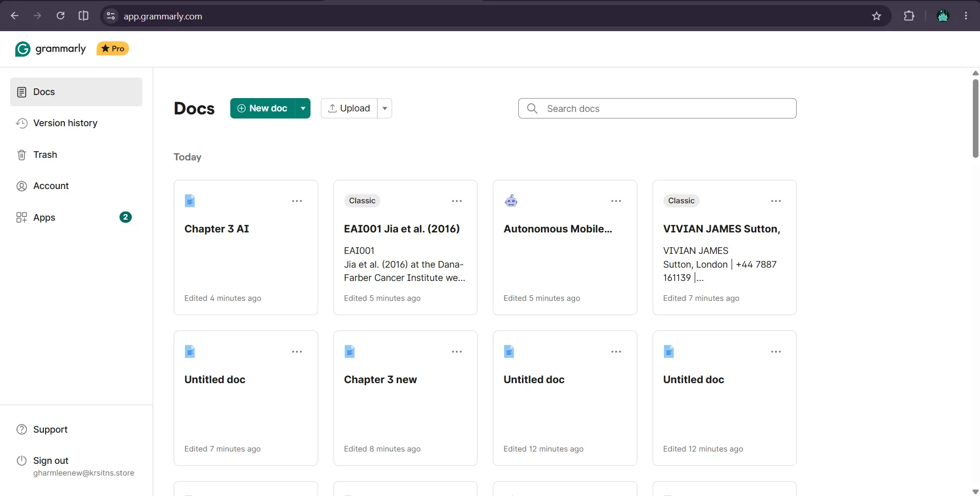
Task: Click site information icon in address bar
Action: [111, 16]
